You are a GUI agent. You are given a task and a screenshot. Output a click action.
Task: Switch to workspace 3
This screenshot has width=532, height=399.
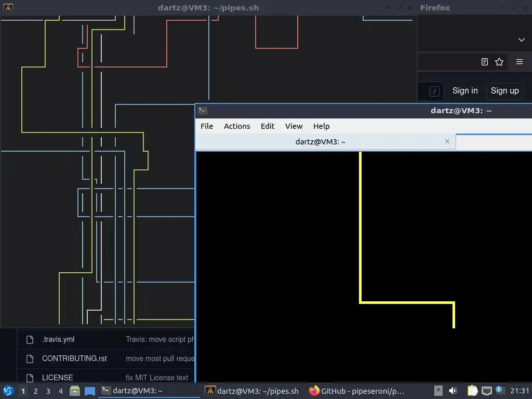[x=48, y=391]
